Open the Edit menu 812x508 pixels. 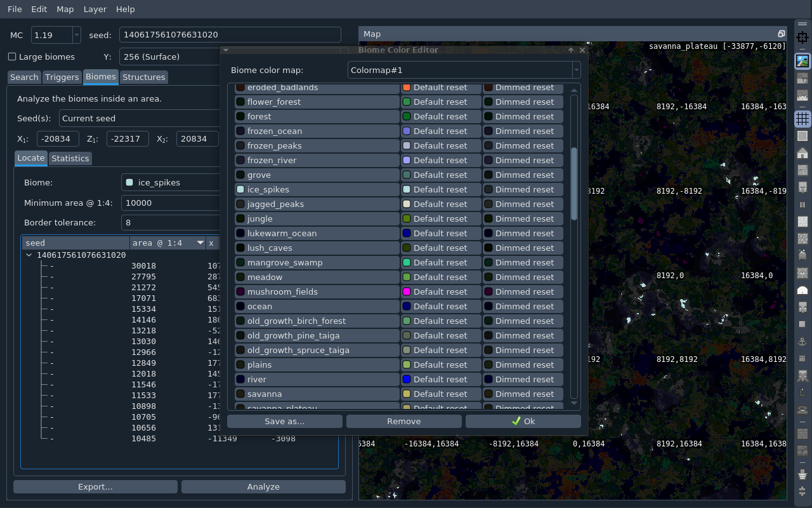(39, 10)
